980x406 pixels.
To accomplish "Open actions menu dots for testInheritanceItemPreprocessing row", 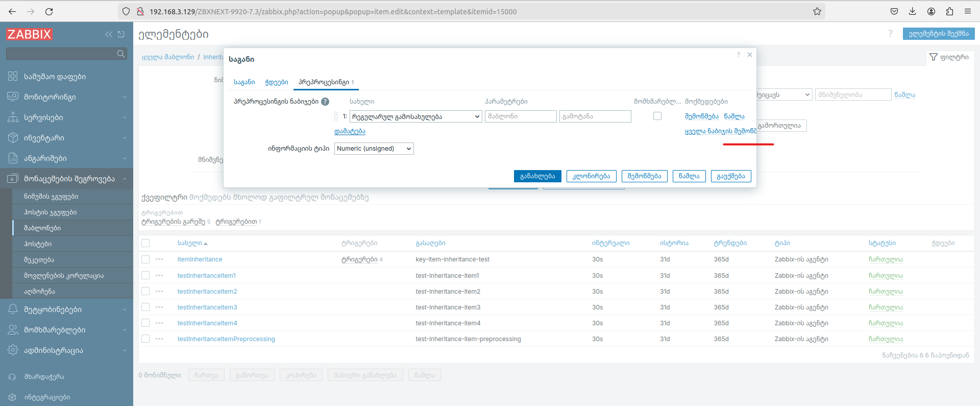I will (159, 339).
